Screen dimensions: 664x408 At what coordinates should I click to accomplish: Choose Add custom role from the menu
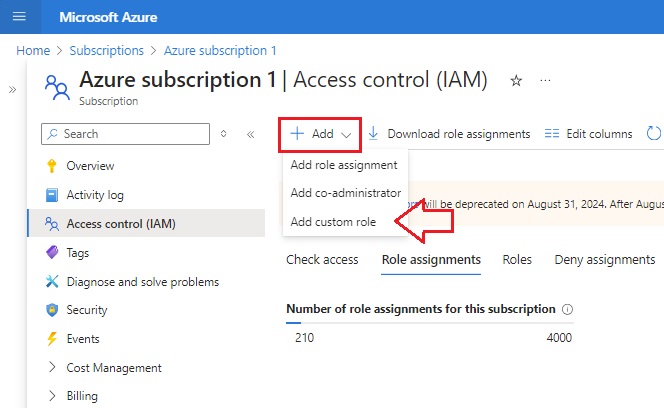pos(333,222)
